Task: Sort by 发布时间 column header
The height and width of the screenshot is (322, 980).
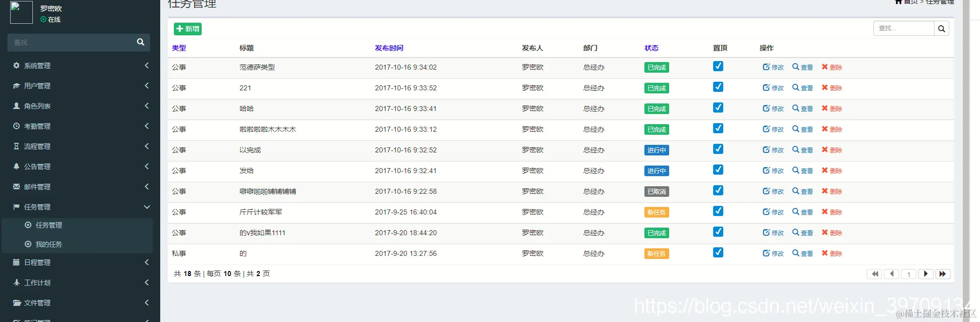Action: (x=389, y=48)
